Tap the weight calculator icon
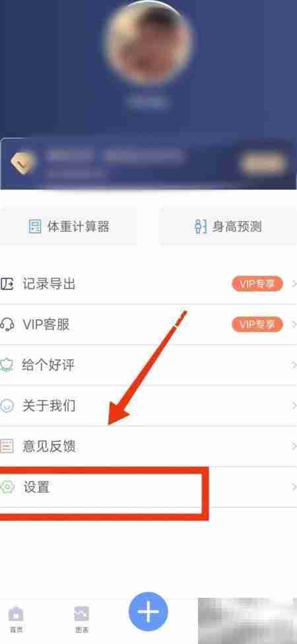Viewport: 297px width, 644px height. pyautogui.click(x=35, y=227)
